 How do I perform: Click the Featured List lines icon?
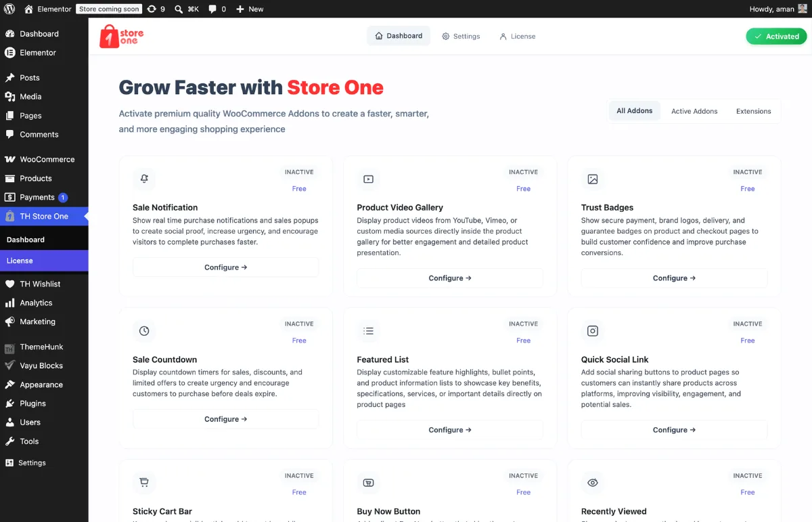[368, 331]
